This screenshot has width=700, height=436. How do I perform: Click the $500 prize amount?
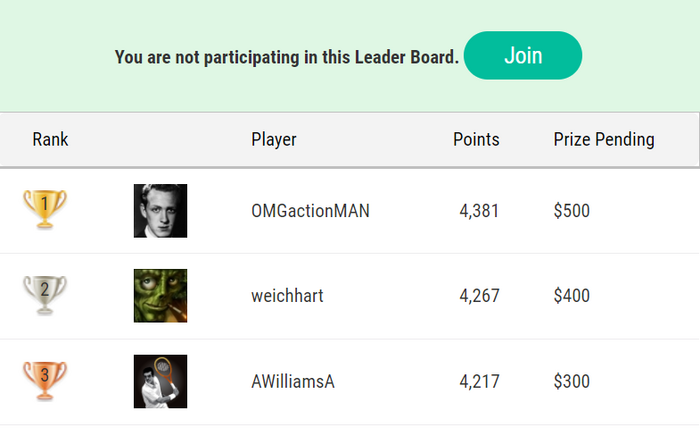[571, 211]
